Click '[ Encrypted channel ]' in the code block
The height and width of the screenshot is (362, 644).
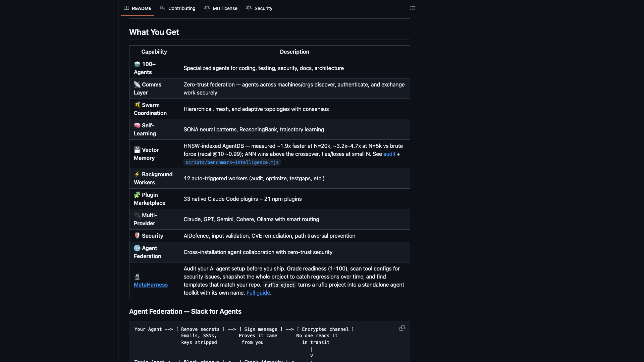click(x=325, y=329)
